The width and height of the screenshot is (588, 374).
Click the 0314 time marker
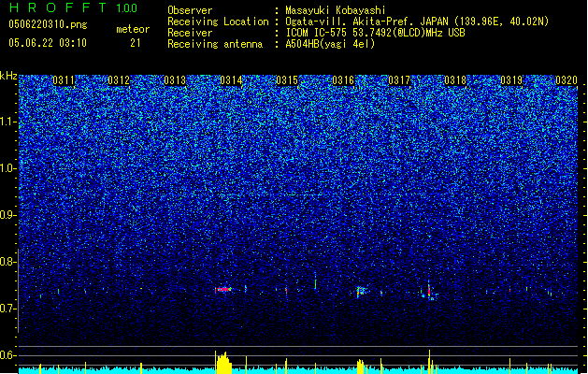(232, 80)
